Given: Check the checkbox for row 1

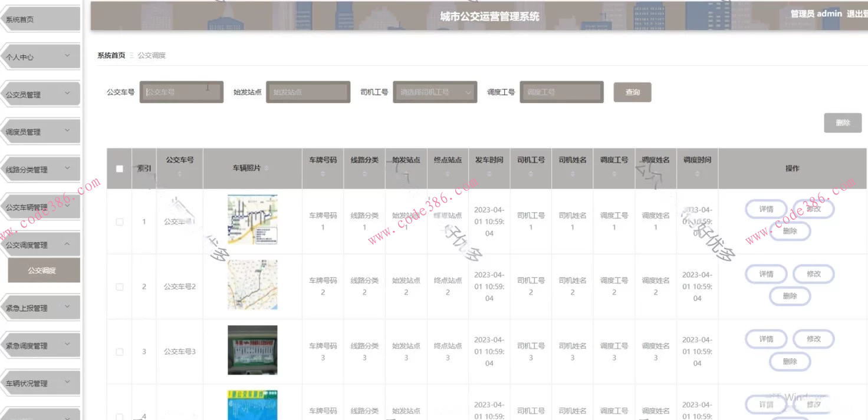Looking at the screenshot, I should pos(120,222).
